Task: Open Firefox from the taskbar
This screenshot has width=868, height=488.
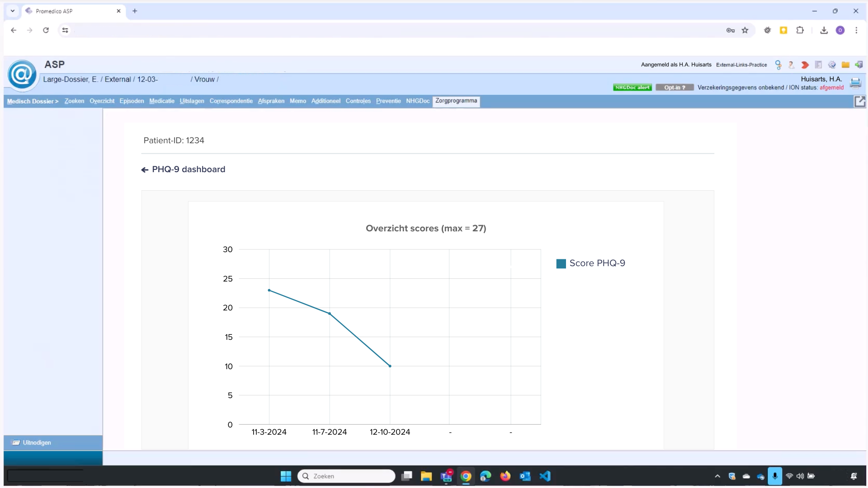Action: click(505, 476)
